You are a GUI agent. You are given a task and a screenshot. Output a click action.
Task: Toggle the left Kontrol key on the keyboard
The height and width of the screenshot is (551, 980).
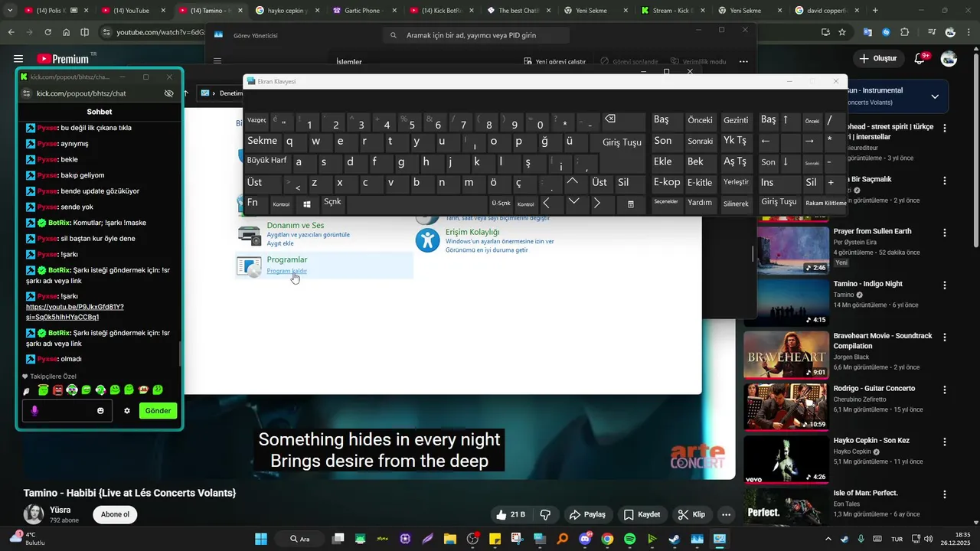tap(281, 204)
